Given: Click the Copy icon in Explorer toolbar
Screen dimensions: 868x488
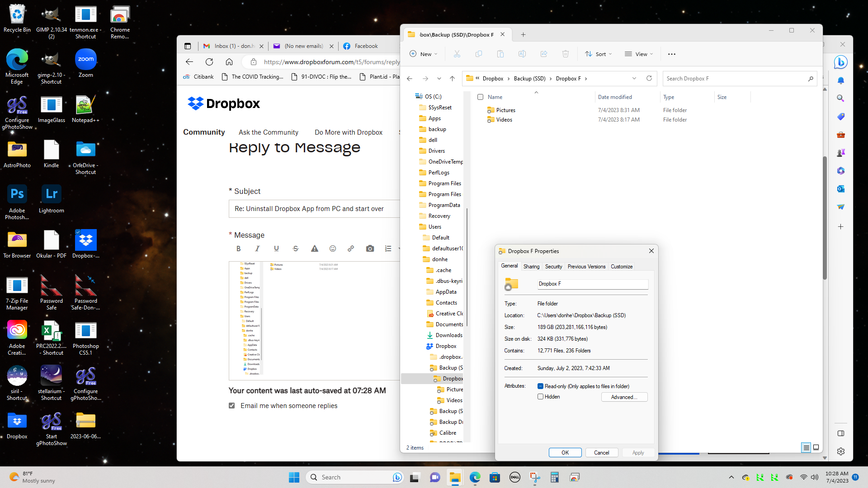Looking at the screenshot, I should (x=479, y=54).
